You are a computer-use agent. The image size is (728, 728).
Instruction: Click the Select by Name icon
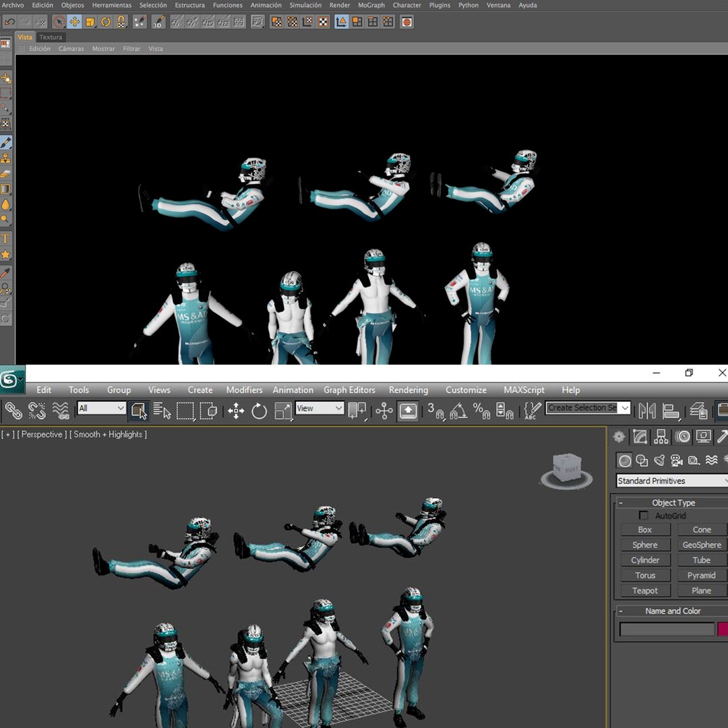click(162, 411)
